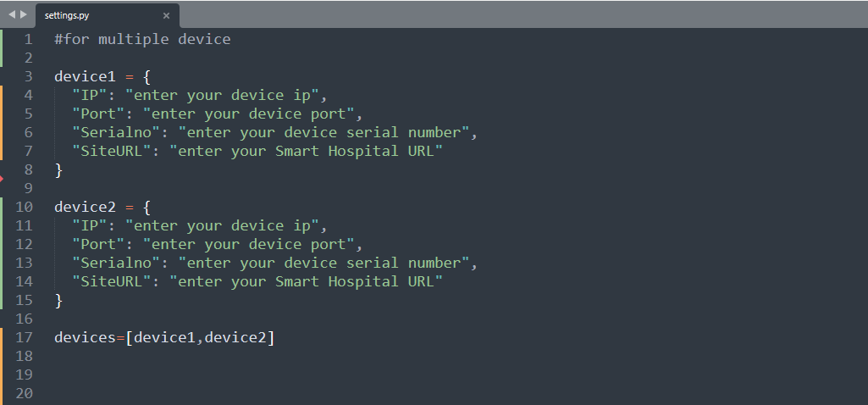The image size is (868, 405).
Task: Click line number 17 in the gutter
Action: (24, 337)
